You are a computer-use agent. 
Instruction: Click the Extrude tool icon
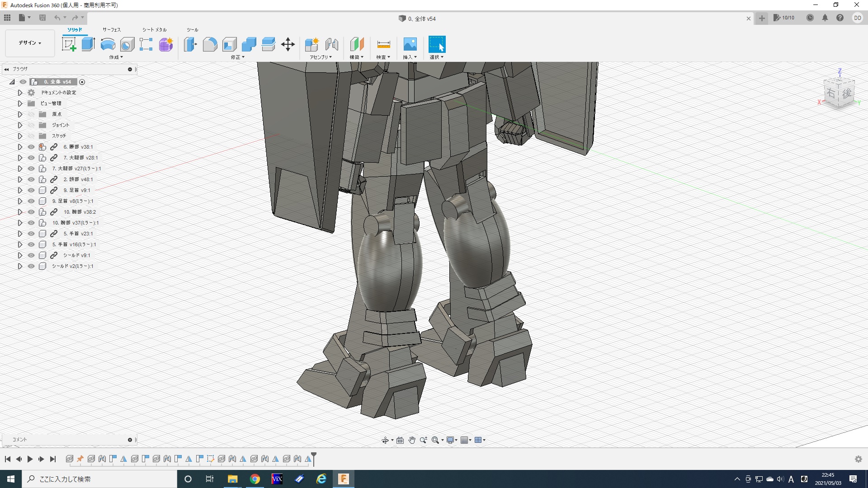pos(88,44)
